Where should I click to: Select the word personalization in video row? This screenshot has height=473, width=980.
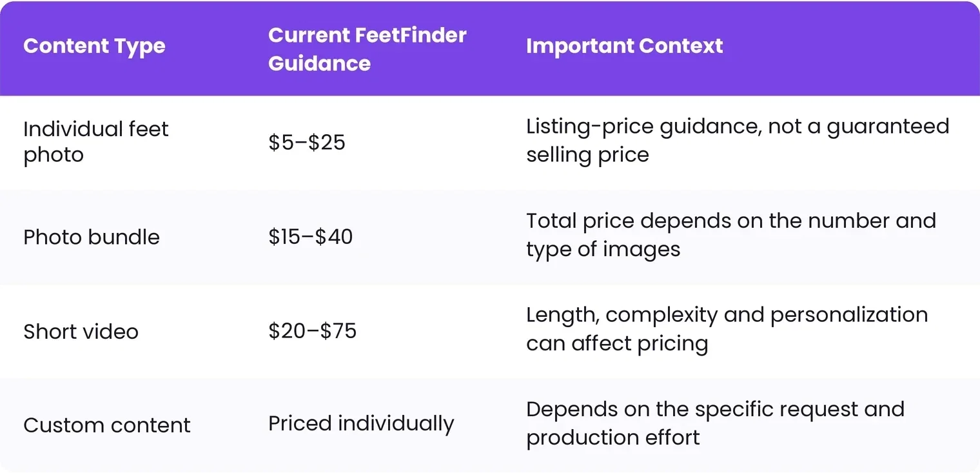tap(849, 316)
